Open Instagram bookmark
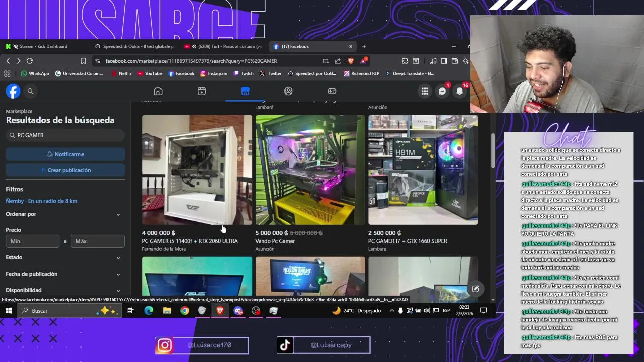 214,73
